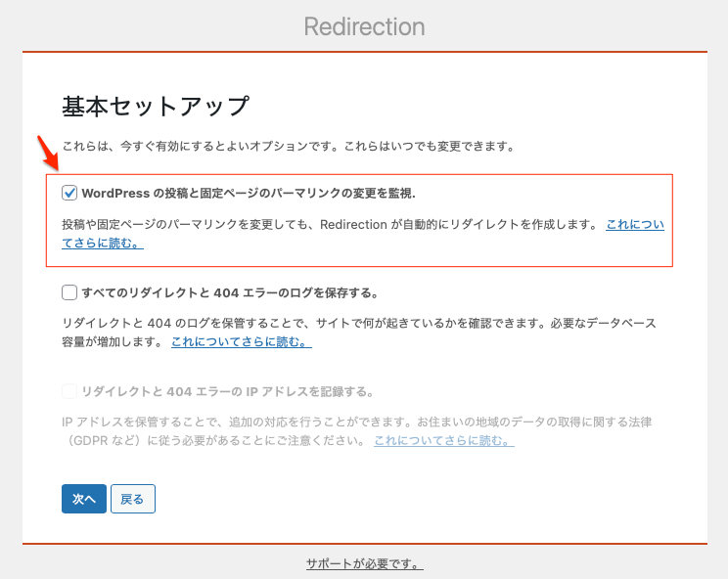Viewport: 728px width, 579px height.
Task: Click the すべてのリダイレクトと 404 エラー label text
Action: (229, 292)
